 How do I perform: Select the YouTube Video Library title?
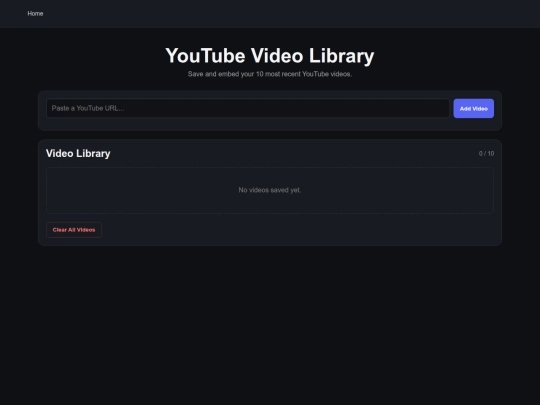(270, 55)
